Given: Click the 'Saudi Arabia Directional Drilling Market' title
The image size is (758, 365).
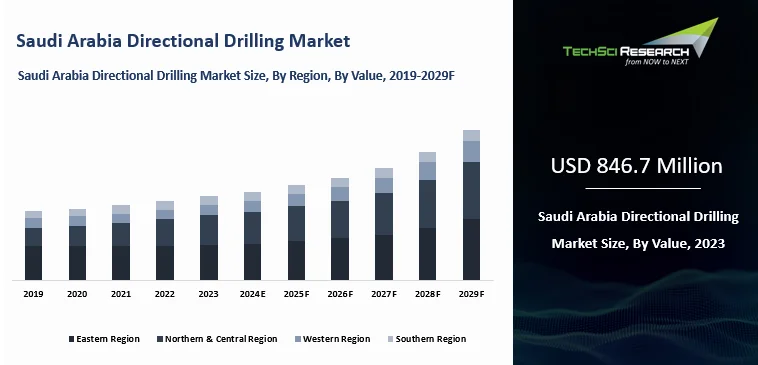Looking at the screenshot, I should coord(183,41).
